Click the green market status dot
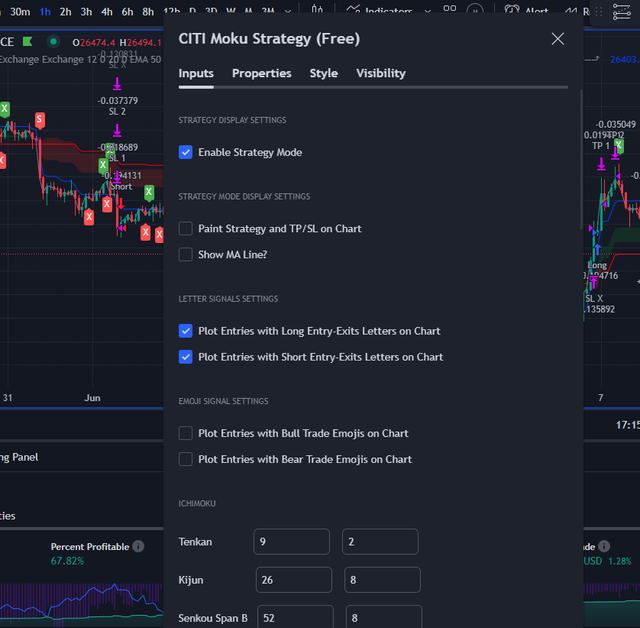 pyautogui.click(x=53, y=41)
